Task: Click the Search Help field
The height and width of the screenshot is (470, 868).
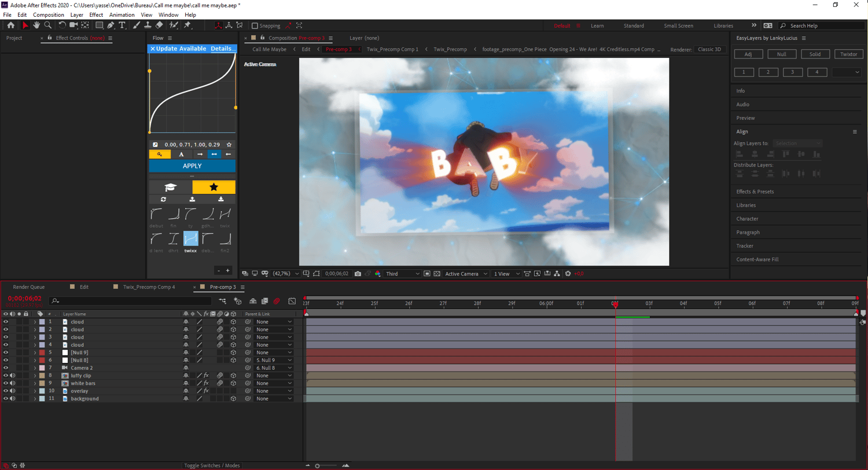Action: pyautogui.click(x=823, y=25)
